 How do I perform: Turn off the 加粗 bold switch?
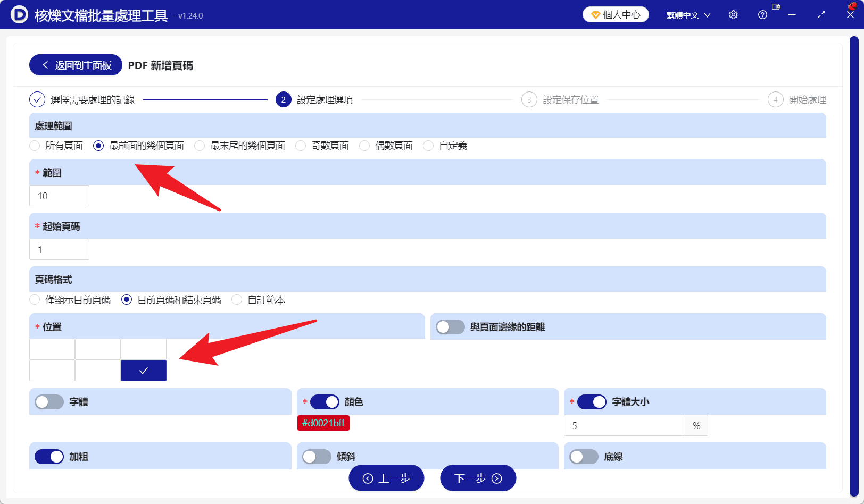[49, 457]
